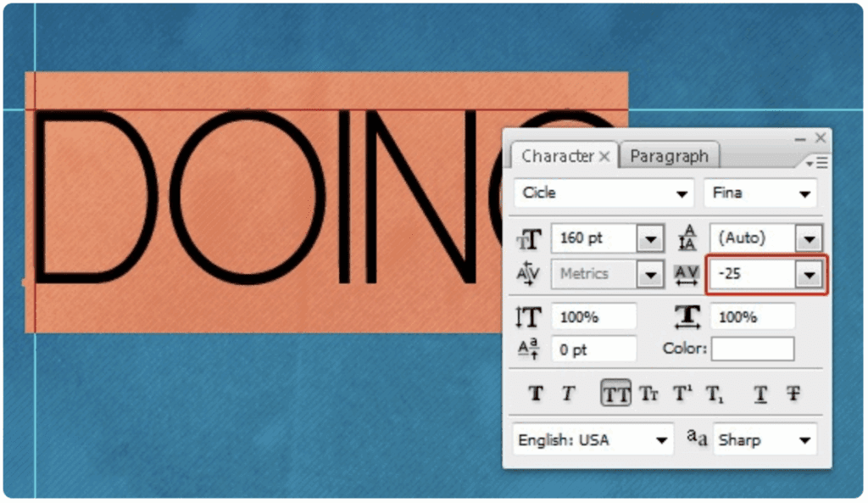The image size is (868, 503).
Task: Click the leading icon beside (Auto)
Action: (x=687, y=238)
